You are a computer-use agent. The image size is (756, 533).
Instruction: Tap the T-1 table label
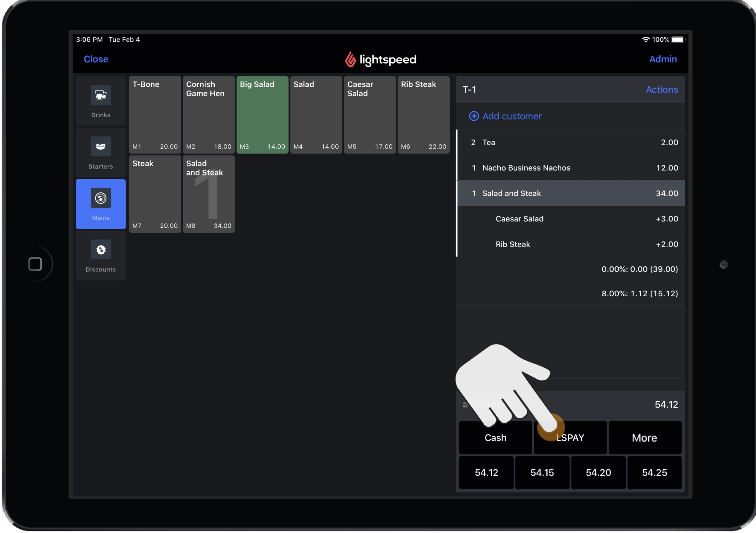469,89
